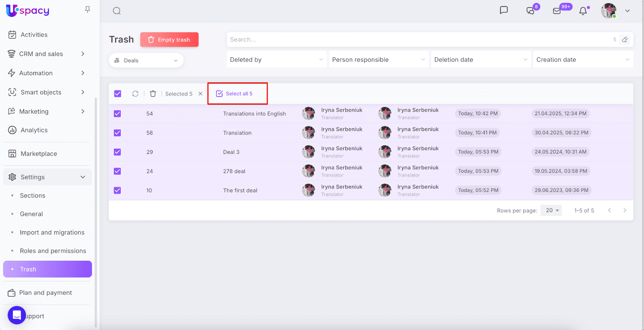The width and height of the screenshot is (644, 330).
Task: Click into the Search field
Action: (419, 39)
